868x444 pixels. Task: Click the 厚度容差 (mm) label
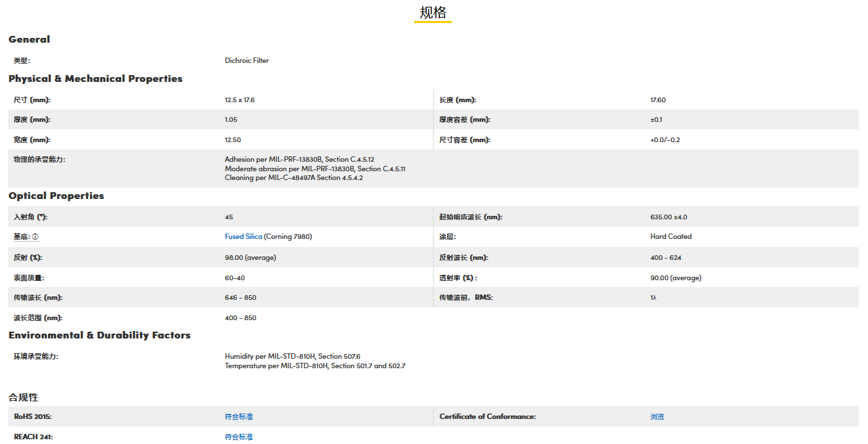[x=465, y=120]
